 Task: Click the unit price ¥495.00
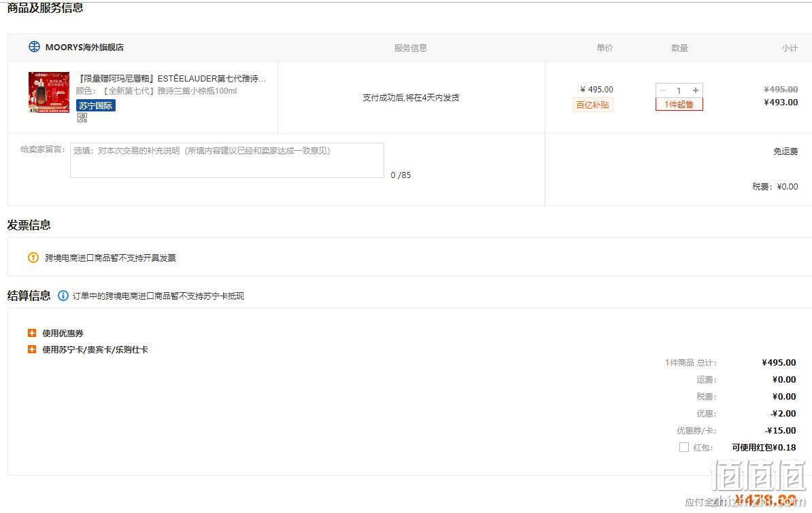(596, 89)
